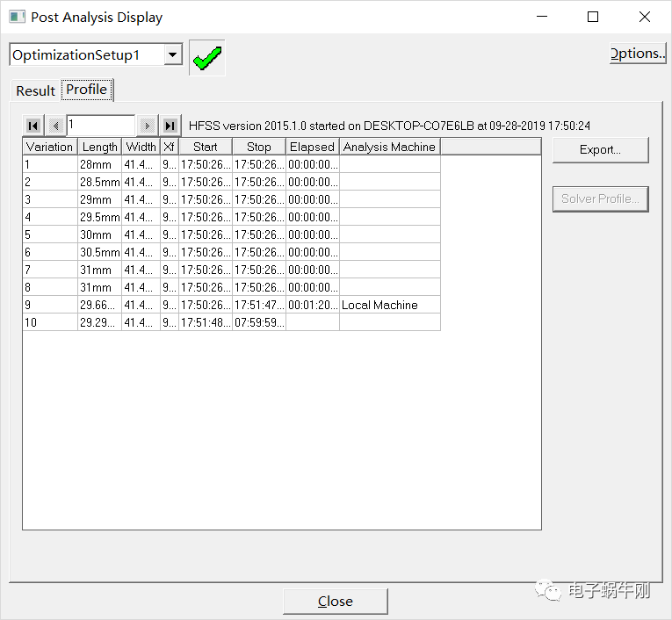The height and width of the screenshot is (620, 672).
Task: Select variation row with length 30mm
Action: pos(97,234)
